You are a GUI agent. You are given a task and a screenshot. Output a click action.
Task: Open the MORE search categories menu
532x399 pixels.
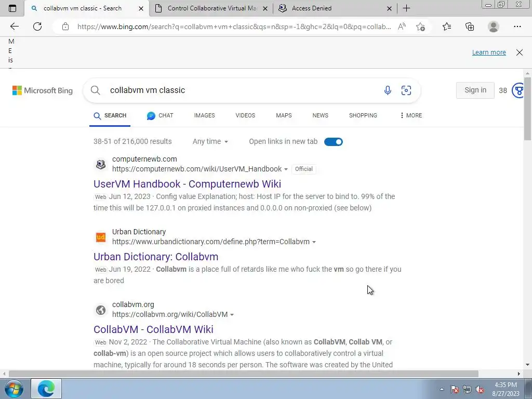[410, 115]
